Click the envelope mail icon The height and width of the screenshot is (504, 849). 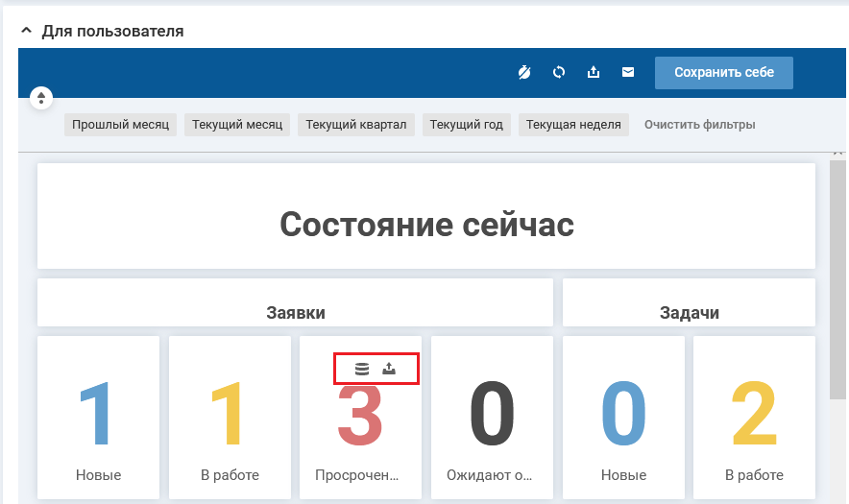628,72
